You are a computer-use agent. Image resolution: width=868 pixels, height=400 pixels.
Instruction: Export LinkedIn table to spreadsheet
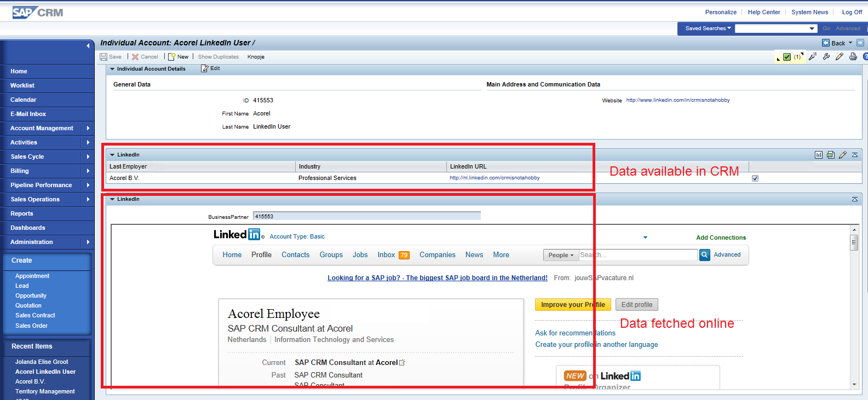click(831, 155)
